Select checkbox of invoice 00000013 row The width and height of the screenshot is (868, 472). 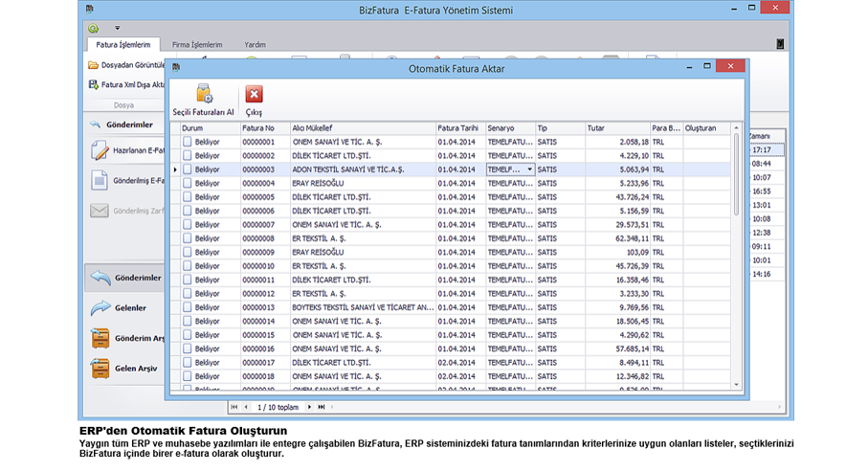pos(188,307)
